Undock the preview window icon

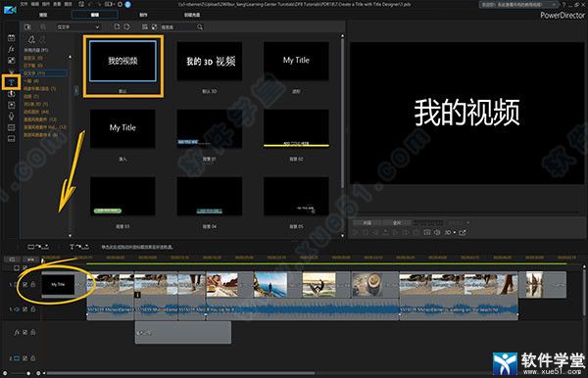(463, 233)
